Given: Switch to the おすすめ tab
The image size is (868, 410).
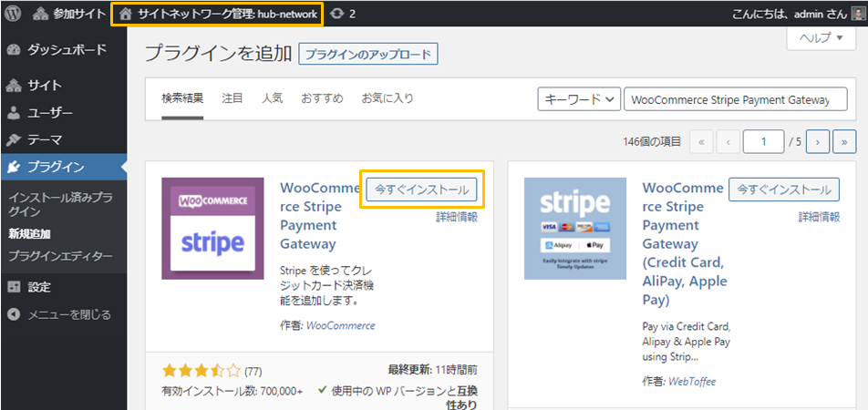Looking at the screenshot, I should (x=322, y=98).
